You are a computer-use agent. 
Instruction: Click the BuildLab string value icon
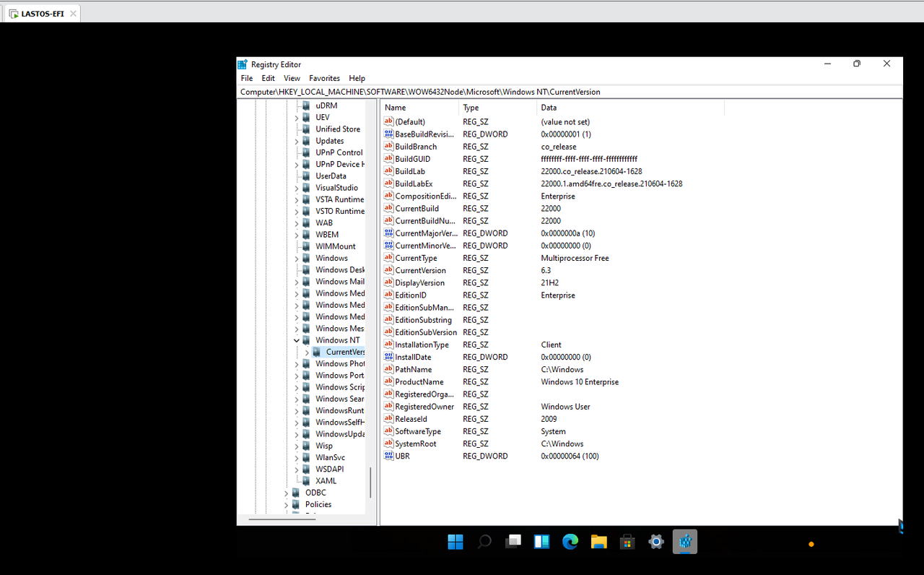(388, 171)
